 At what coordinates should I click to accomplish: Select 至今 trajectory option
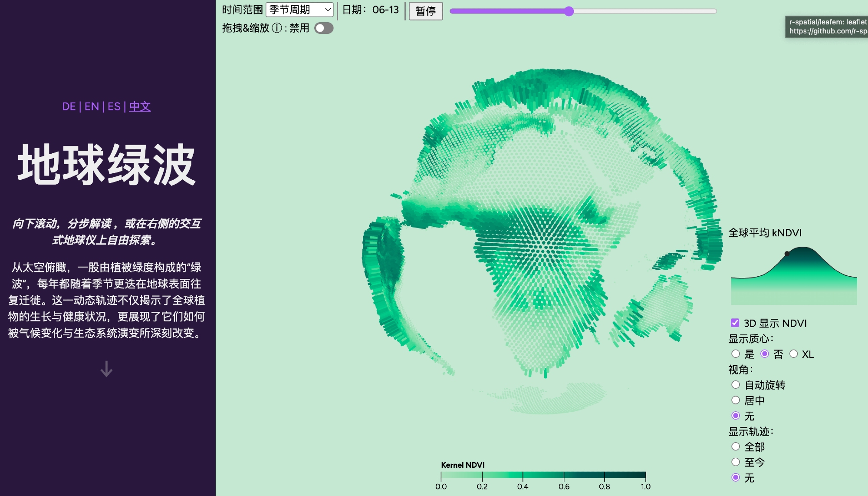tap(736, 462)
